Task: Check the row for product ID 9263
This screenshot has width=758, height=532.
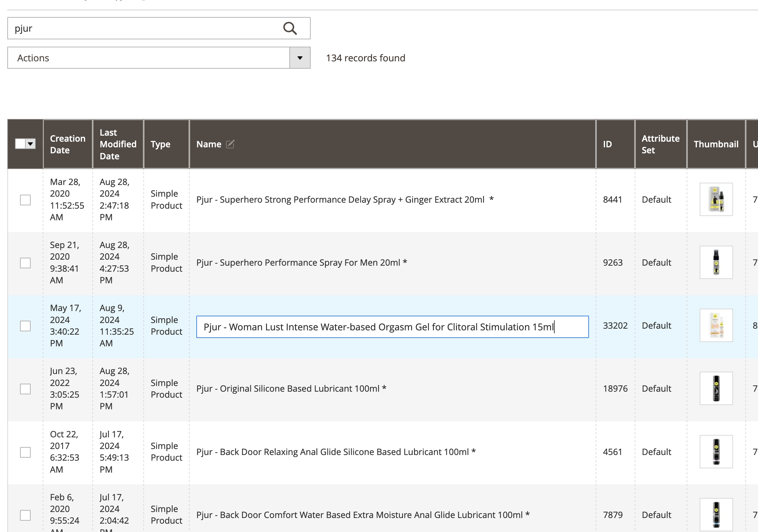Action: pyautogui.click(x=25, y=263)
